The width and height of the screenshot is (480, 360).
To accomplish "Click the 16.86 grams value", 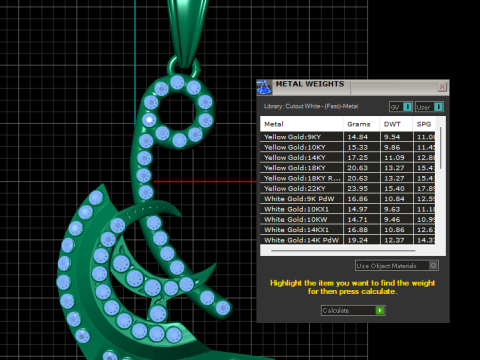I will (357, 199).
